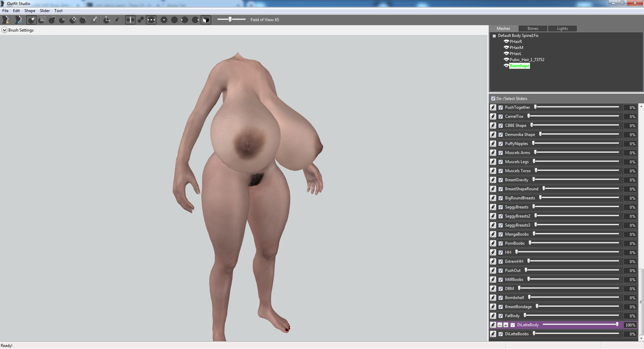Click the HH slider track
This screenshot has width=644, height=349.
(x=568, y=252)
